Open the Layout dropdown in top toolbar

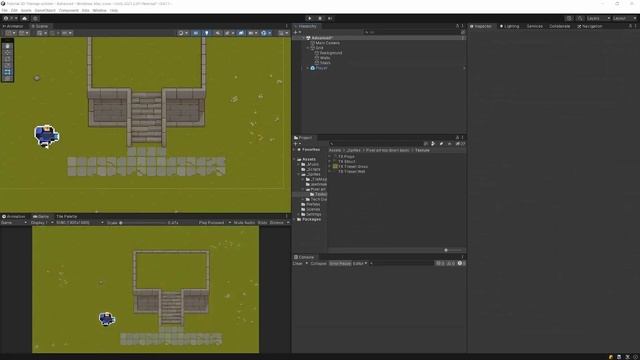(624, 18)
